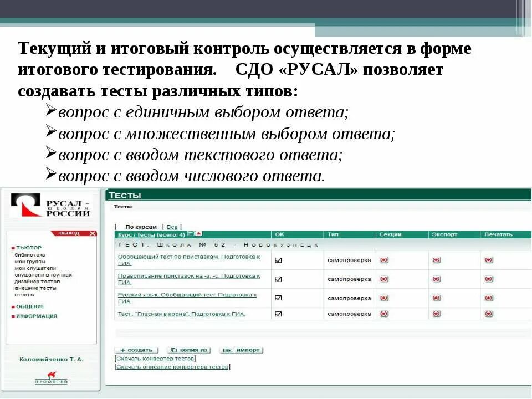
Task: Print the Гласная в корне test
Action: click(489, 314)
